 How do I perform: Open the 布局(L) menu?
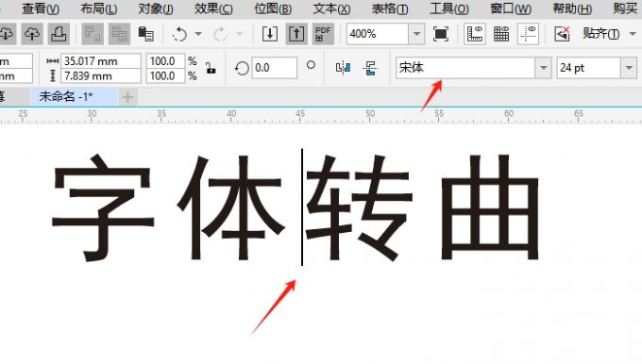pyautogui.click(x=99, y=8)
